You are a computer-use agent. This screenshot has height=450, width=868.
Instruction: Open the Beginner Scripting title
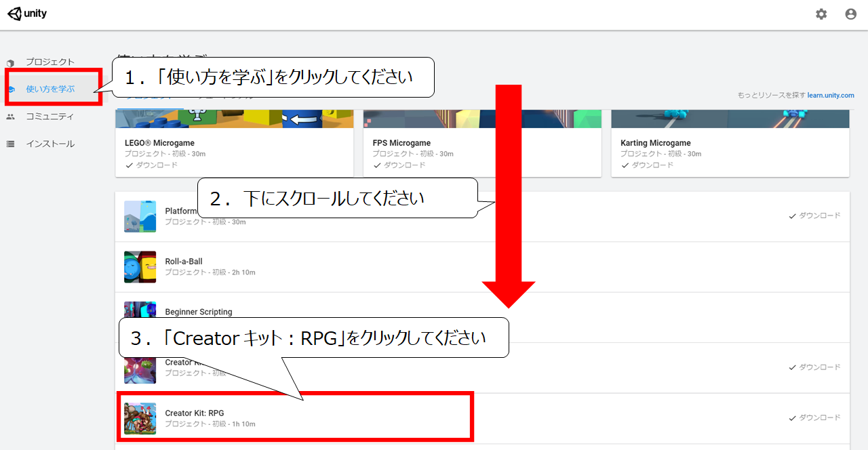199,312
